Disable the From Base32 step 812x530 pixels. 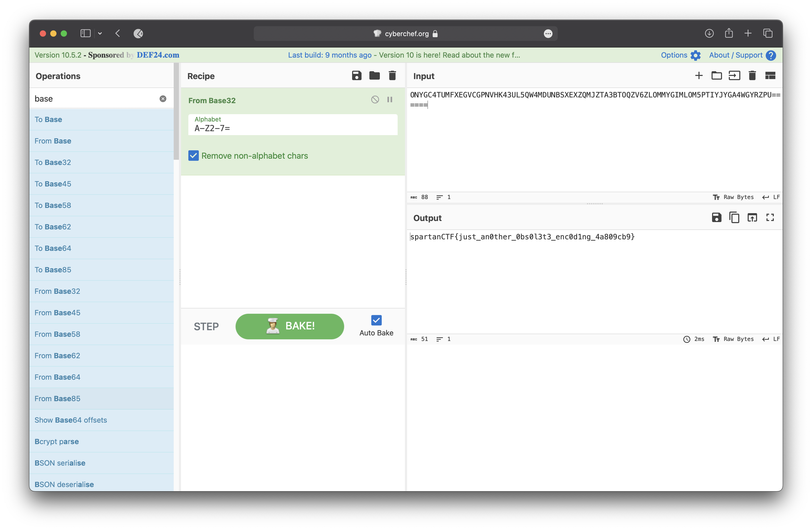pyautogui.click(x=375, y=100)
